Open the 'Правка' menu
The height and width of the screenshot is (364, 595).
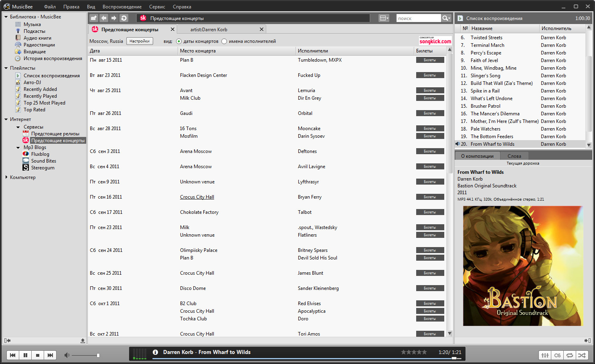point(71,7)
